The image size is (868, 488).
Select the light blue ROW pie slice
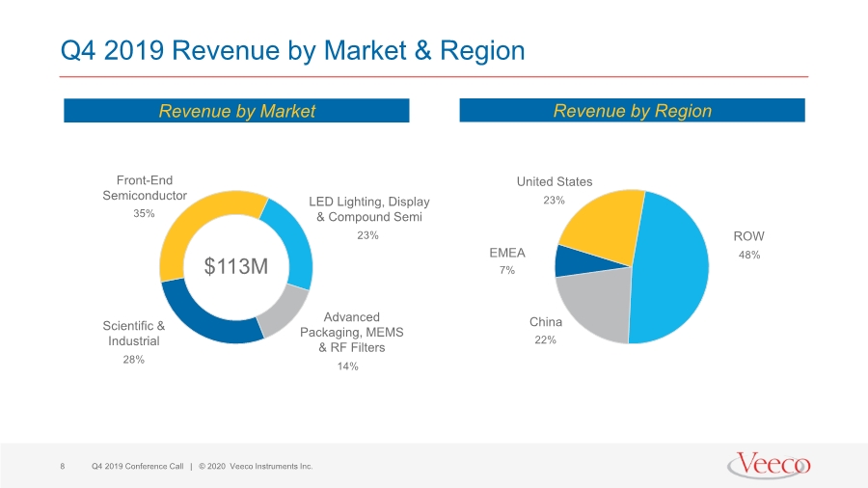[x=672, y=268]
